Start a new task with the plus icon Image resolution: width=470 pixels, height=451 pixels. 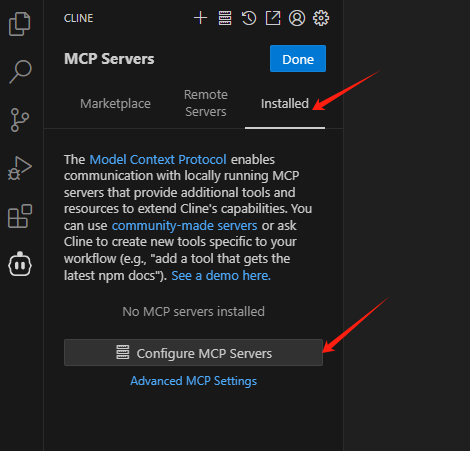pyautogui.click(x=200, y=18)
